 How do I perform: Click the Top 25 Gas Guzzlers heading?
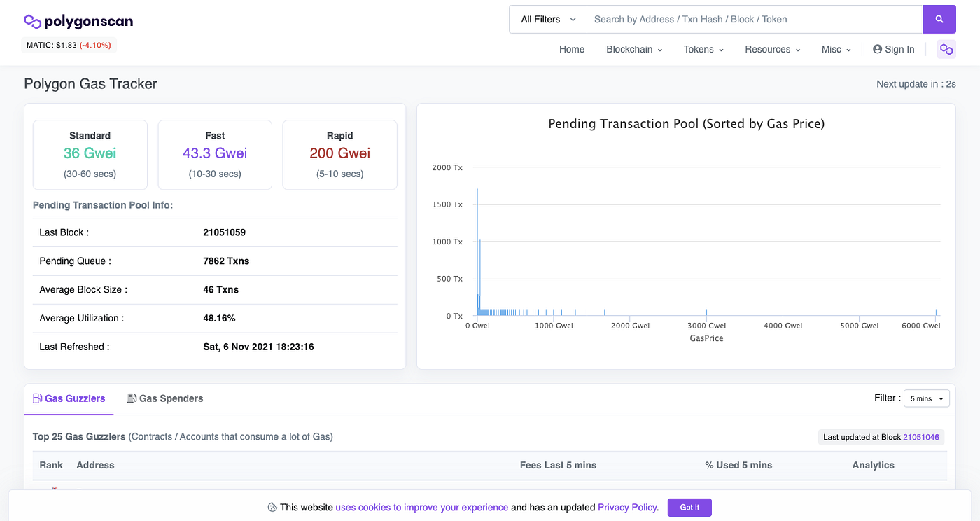(x=79, y=437)
